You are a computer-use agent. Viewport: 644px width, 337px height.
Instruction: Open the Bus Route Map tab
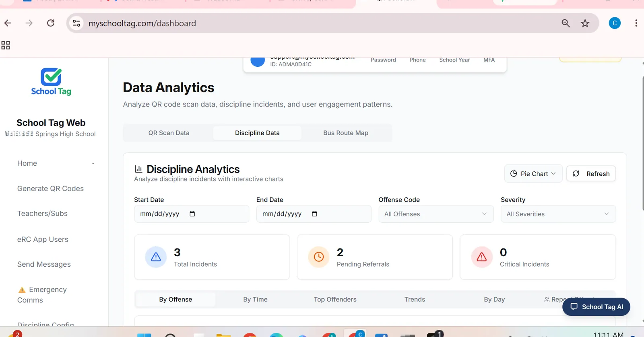coord(346,133)
